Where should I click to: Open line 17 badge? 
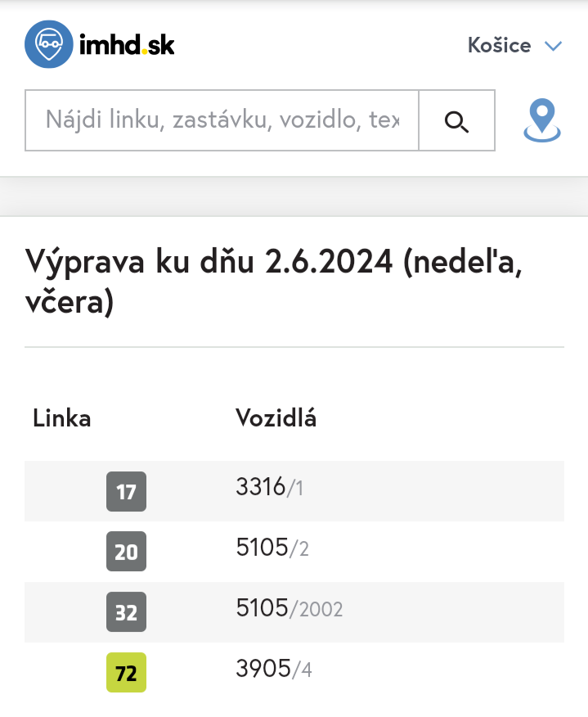coord(126,492)
